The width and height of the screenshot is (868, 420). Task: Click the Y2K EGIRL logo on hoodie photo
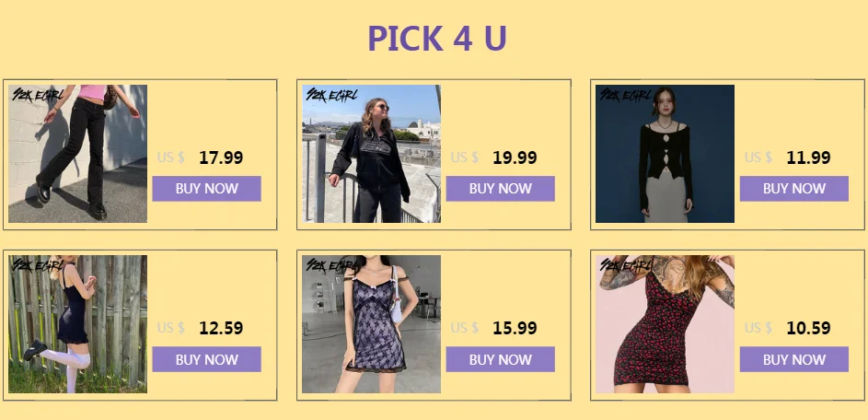tap(332, 95)
